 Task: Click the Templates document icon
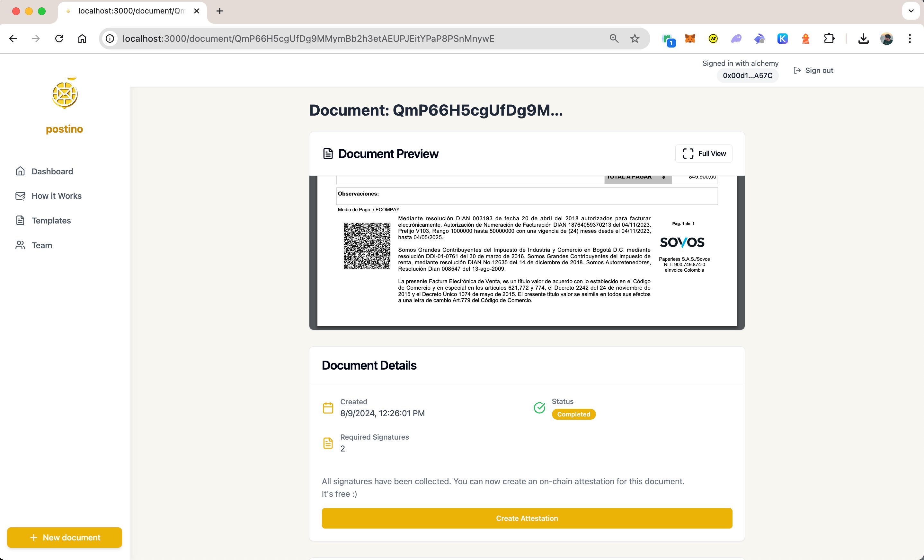(20, 220)
